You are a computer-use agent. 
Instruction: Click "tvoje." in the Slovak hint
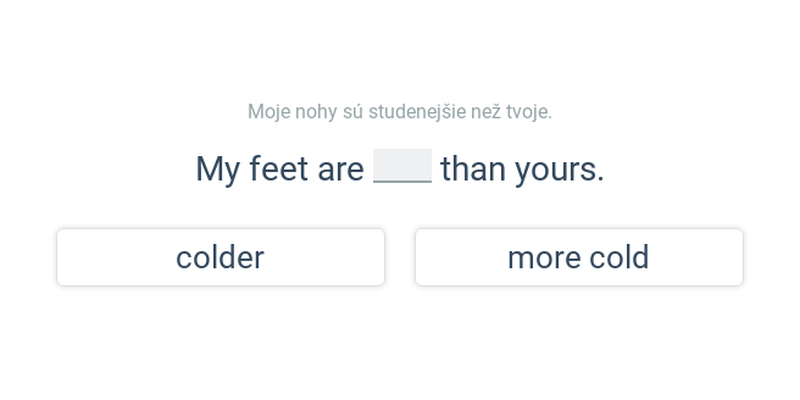[529, 111]
